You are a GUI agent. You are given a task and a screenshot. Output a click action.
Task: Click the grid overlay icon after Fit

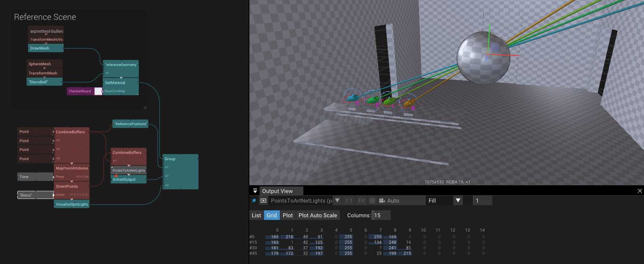tap(372, 201)
